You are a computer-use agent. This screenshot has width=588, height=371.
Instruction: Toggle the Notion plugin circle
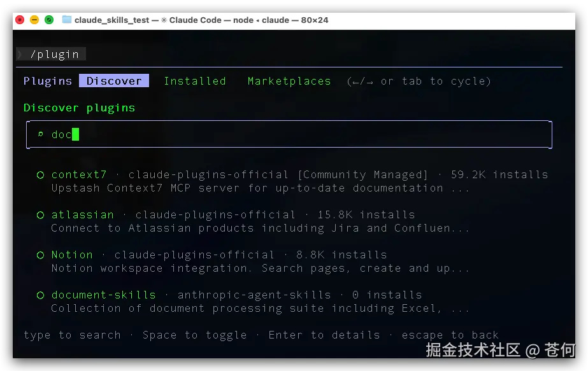tap(41, 255)
